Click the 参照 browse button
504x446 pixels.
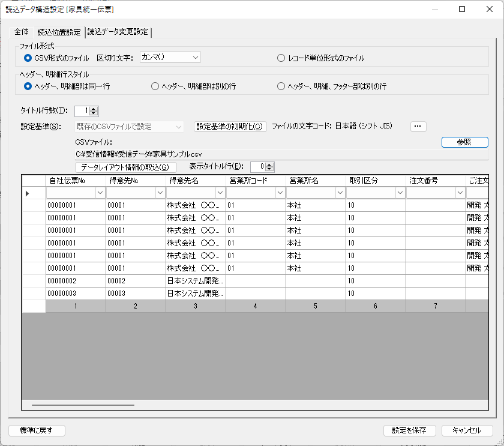point(465,142)
